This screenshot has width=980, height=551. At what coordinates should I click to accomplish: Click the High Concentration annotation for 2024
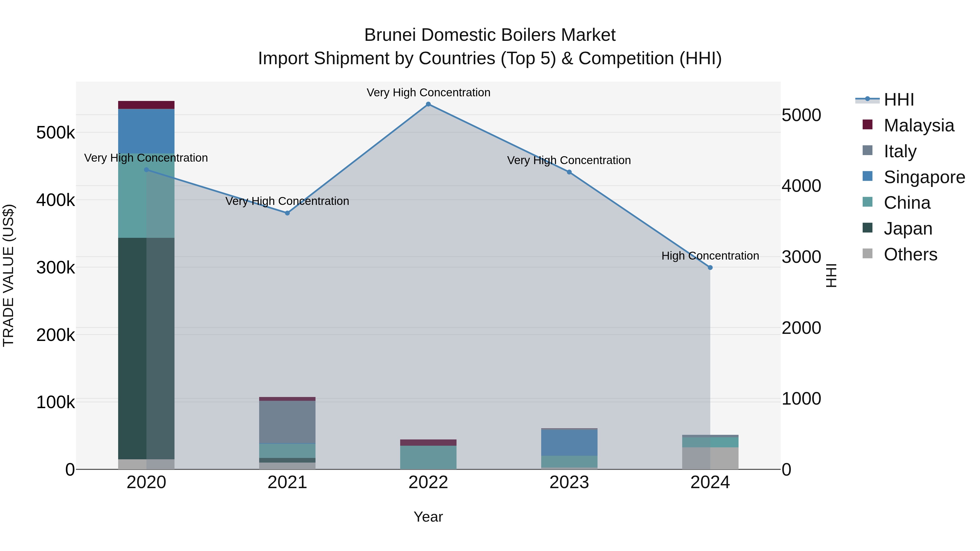[710, 256]
